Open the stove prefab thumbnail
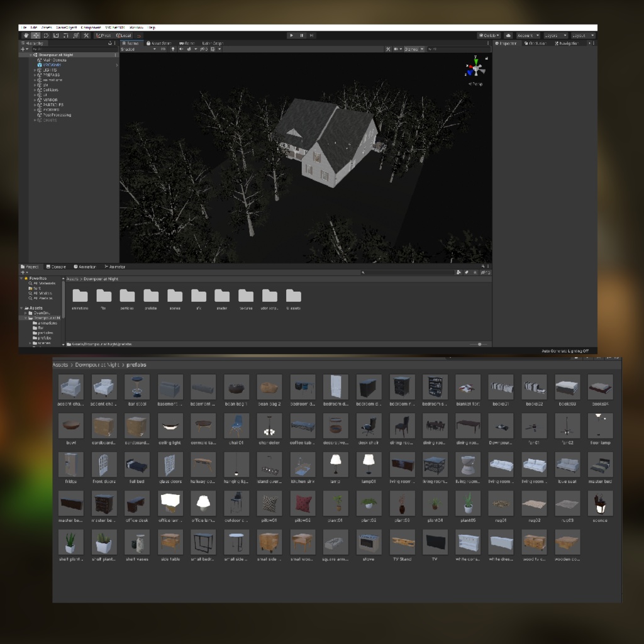 (369, 541)
